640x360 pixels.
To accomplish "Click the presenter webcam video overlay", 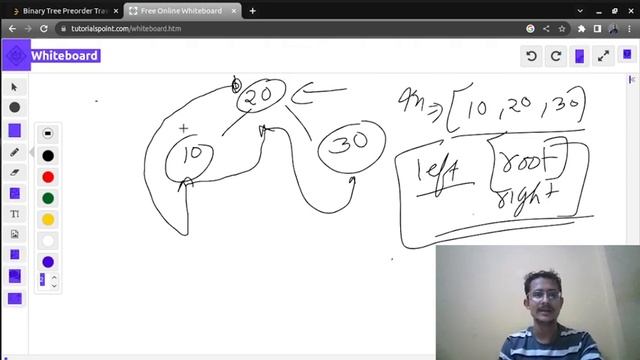I will (538, 302).
